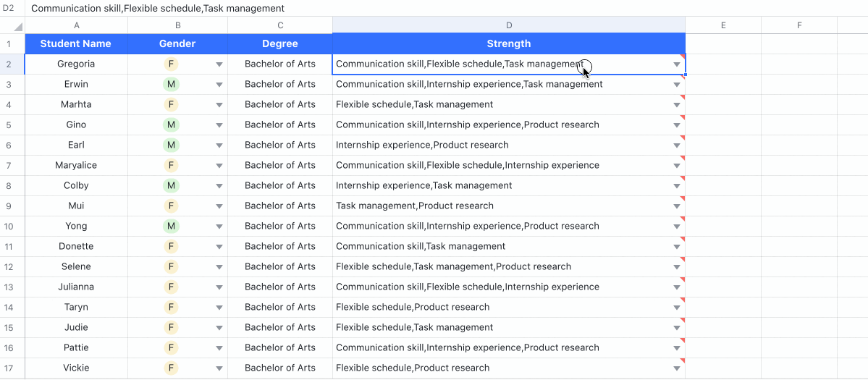Open Strength dropdown for Erwin's row

676,85
